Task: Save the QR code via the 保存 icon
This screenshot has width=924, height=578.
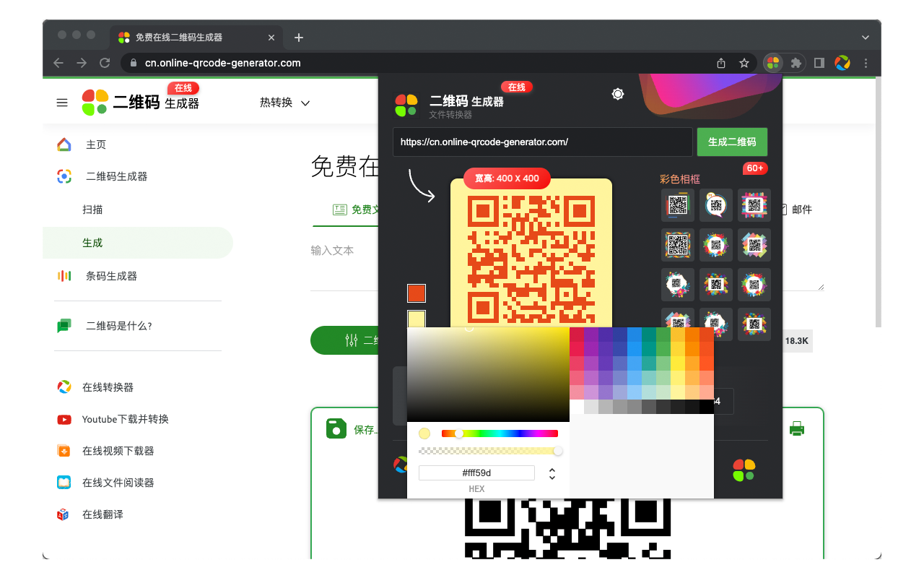Action: click(x=336, y=428)
